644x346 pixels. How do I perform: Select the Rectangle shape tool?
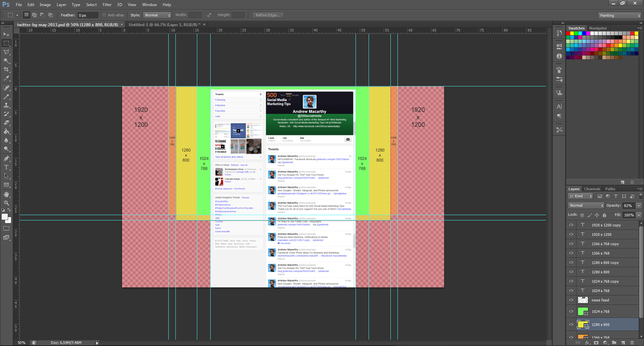point(6,185)
